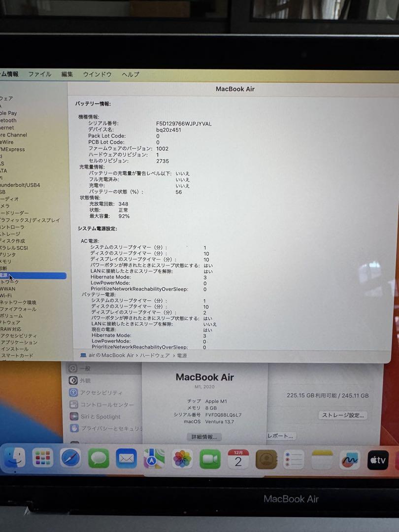This screenshot has width=399, height=532.
Task: Click the 充放電回数 value 348
Action: 123,204
